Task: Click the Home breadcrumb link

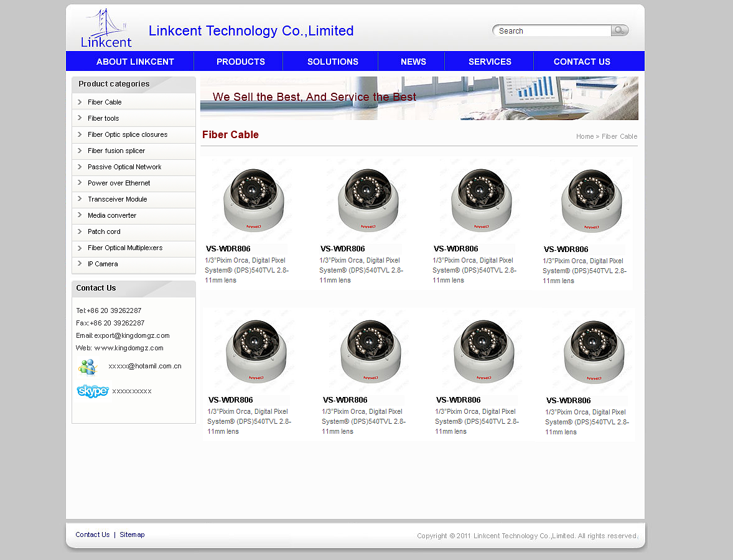Action: pos(584,136)
